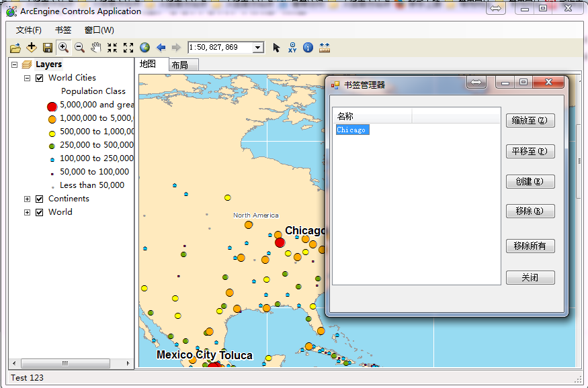
Task: Go to next extent arrow
Action: click(176, 48)
